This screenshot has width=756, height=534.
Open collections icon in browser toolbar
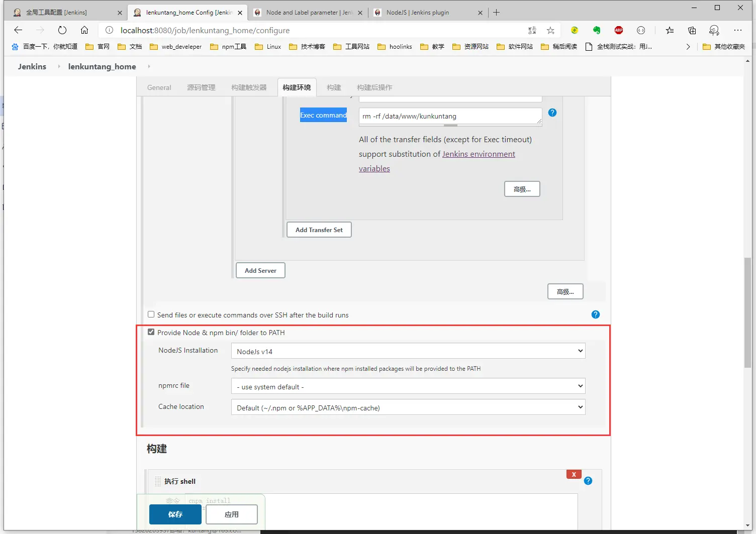(x=692, y=30)
